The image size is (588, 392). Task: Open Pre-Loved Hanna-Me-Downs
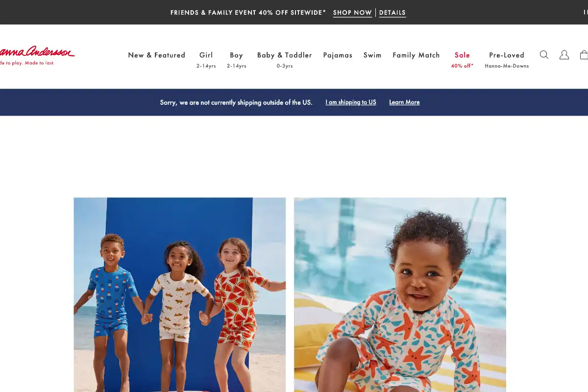tap(507, 59)
